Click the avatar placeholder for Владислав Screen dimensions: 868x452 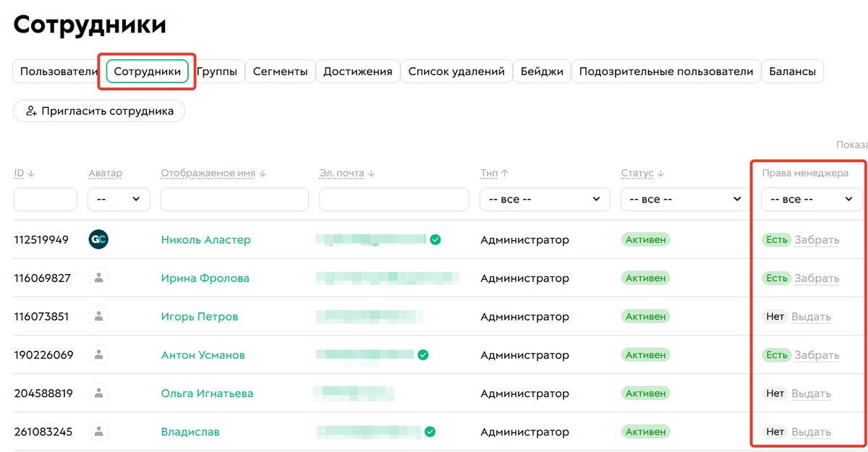[x=98, y=431]
